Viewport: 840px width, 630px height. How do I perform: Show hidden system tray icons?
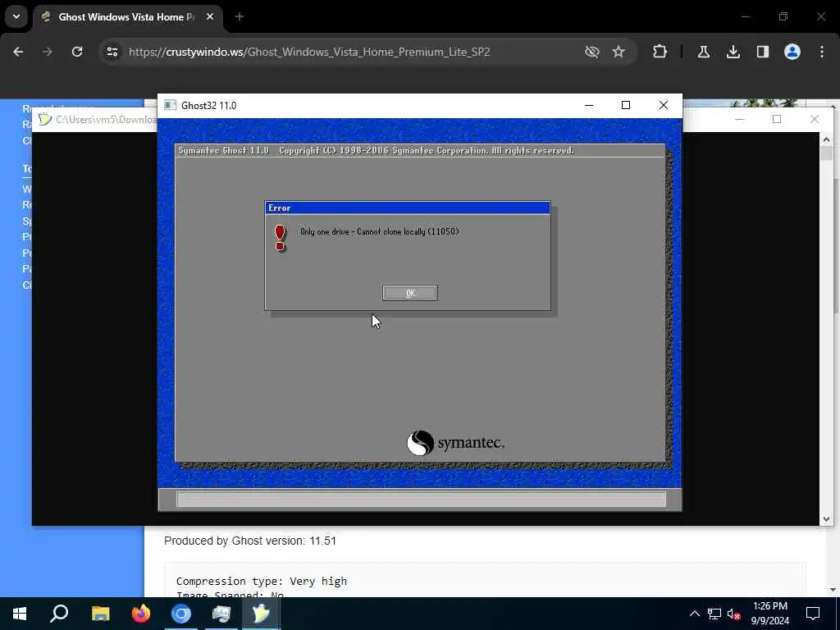coord(694,614)
